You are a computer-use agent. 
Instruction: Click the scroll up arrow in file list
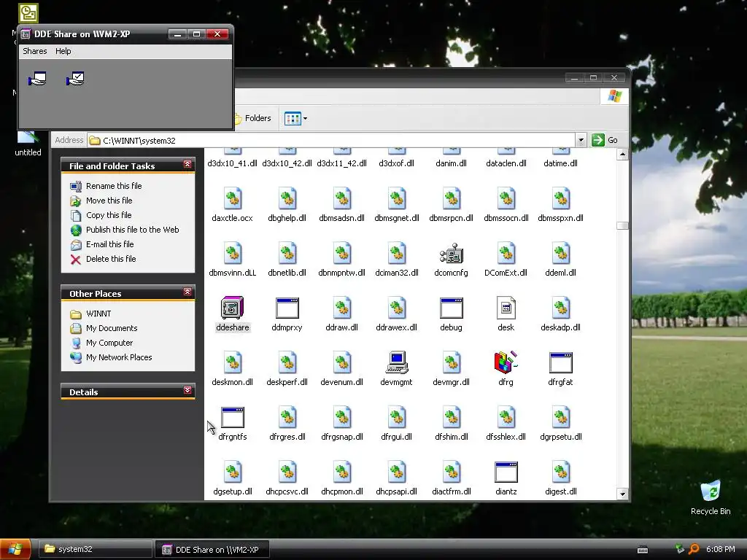coord(622,155)
